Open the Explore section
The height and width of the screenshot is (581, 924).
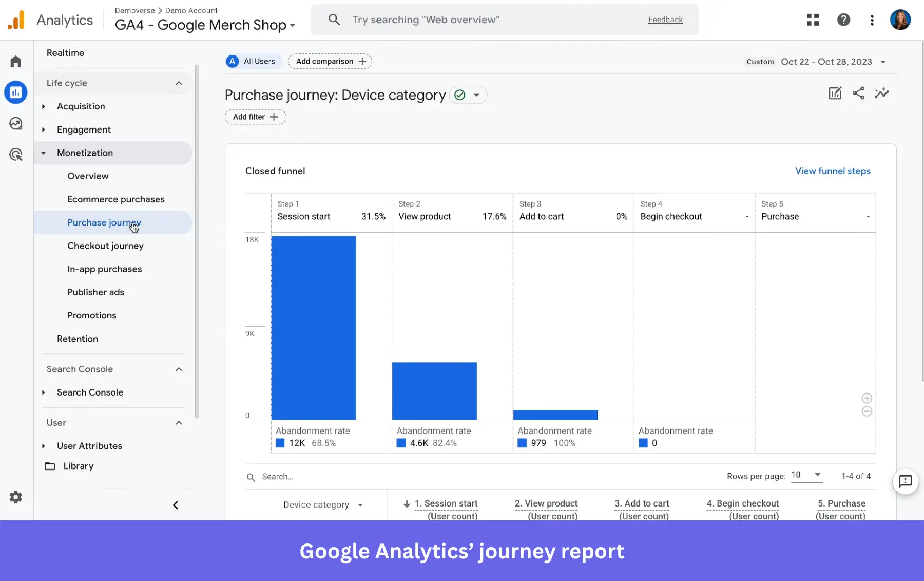16,123
